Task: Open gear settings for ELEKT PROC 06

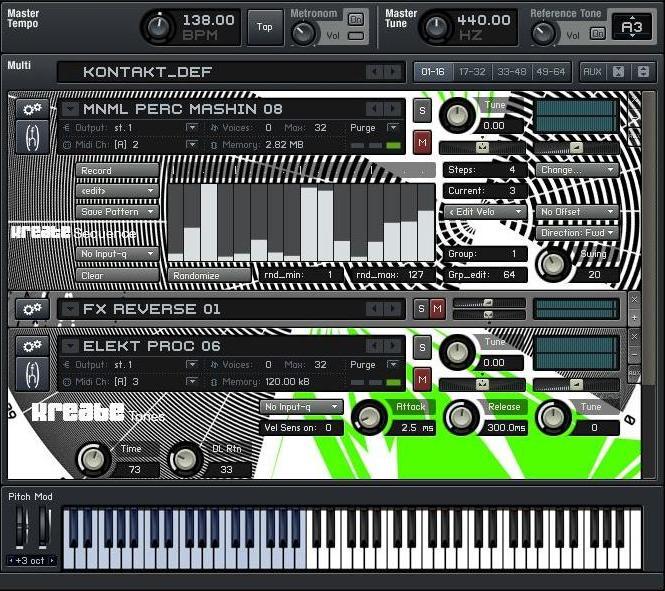Action: click(32, 346)
